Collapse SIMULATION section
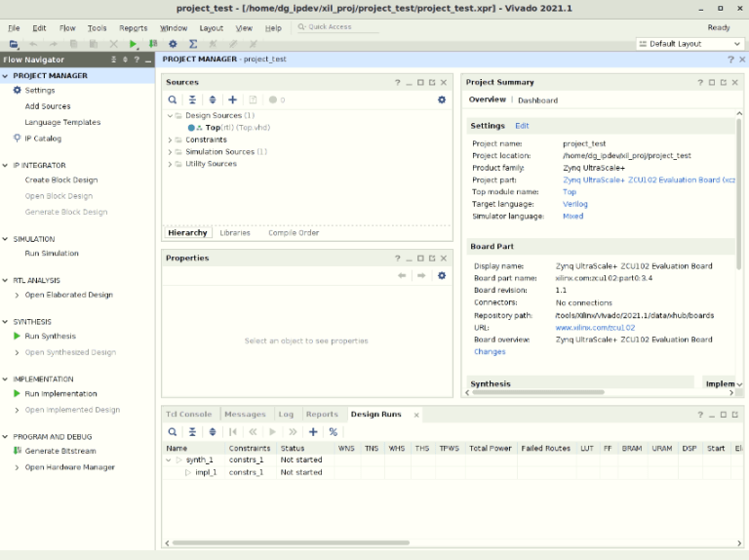Viewport: 749px width, 560px height. tap(5, 239)
